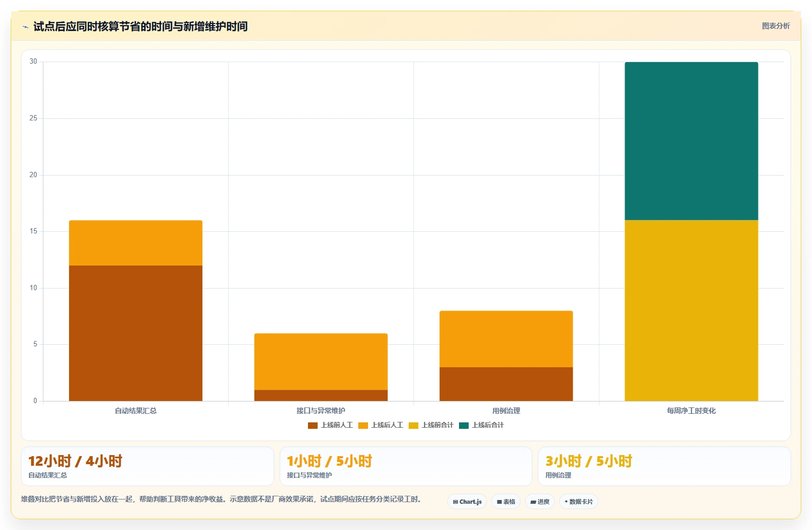Click the Chart.js tag chip
Screen dimensions: 812x530
(467, 502)
